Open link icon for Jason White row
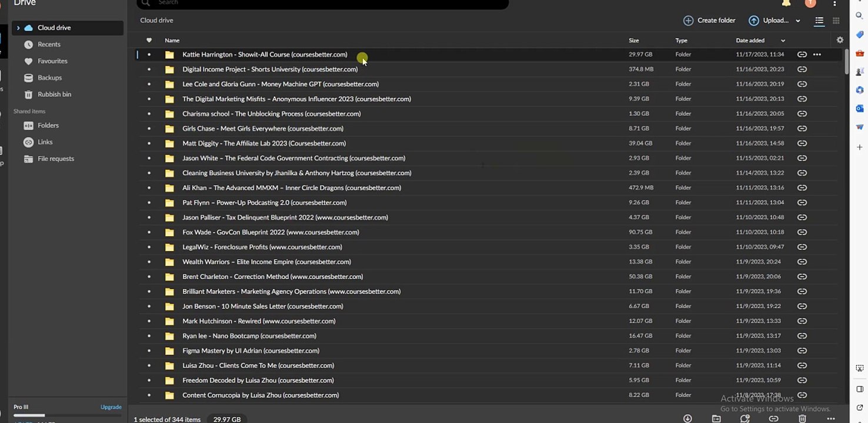Viewport: 868px width, 423px height. point(802,158)
